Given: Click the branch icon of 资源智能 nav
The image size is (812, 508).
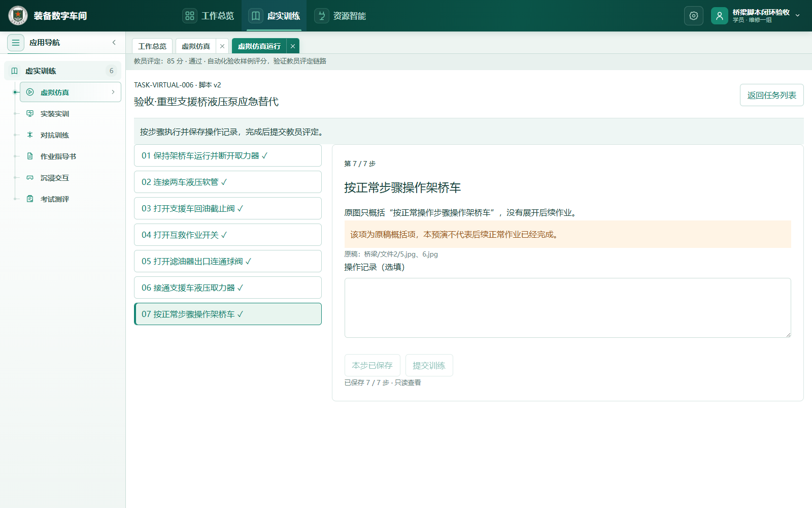Looking at the screenshot, I should pyautogui.click(x=322, y=16).
